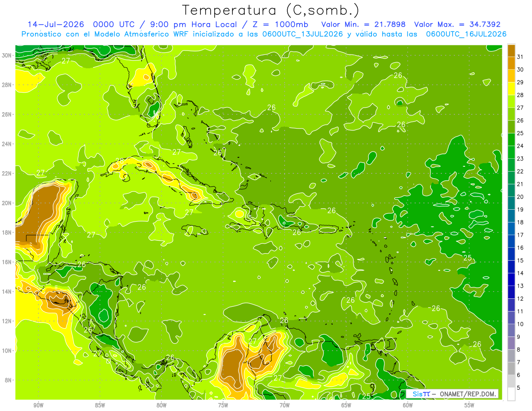Click the 14N latitude axis label
The image size is (532, 411).
(x=6, y=291)
